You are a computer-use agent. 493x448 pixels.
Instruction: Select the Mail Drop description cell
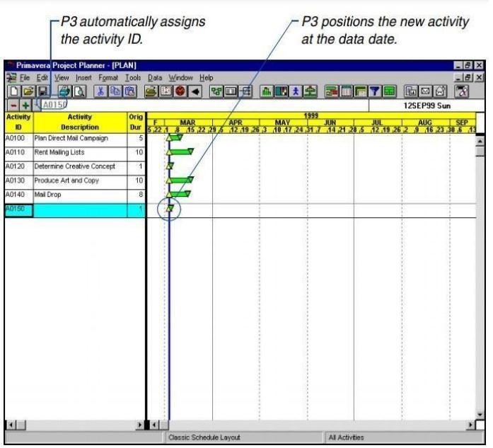[x=80, y=196]
